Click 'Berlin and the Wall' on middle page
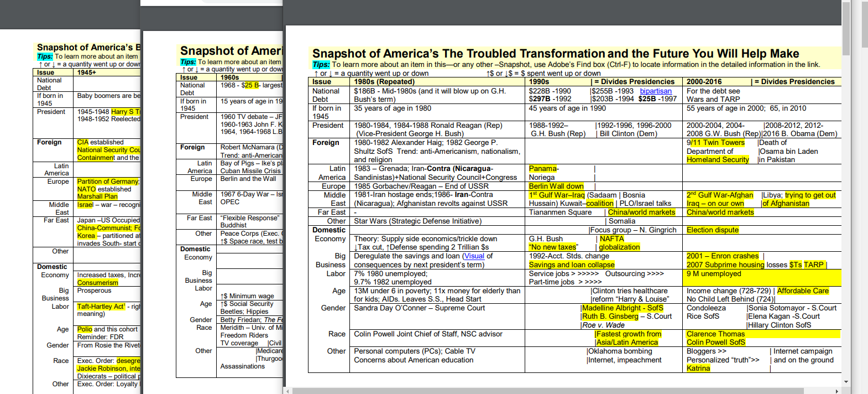The width and height of the screenshot is (868, 394). tap(248, 179)
